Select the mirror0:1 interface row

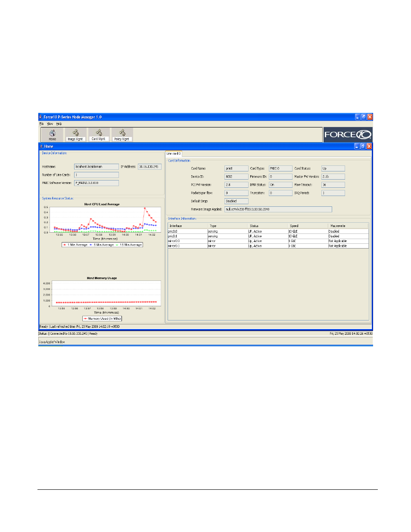268,246
